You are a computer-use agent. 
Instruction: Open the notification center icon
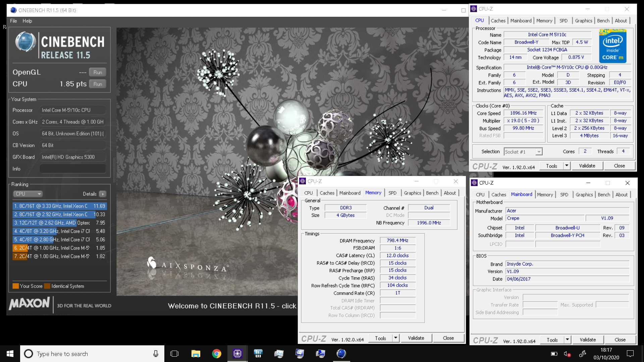click(x=630, y=354)
